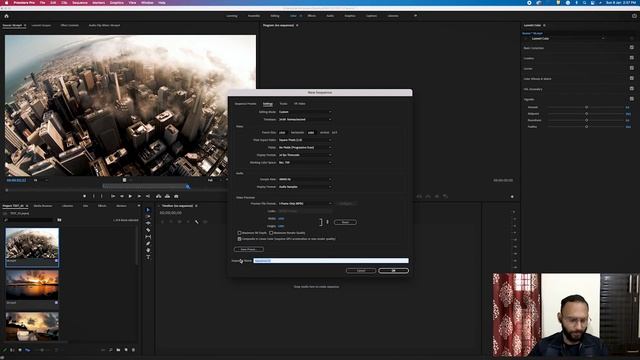Select the Type tool

point(148,257)
